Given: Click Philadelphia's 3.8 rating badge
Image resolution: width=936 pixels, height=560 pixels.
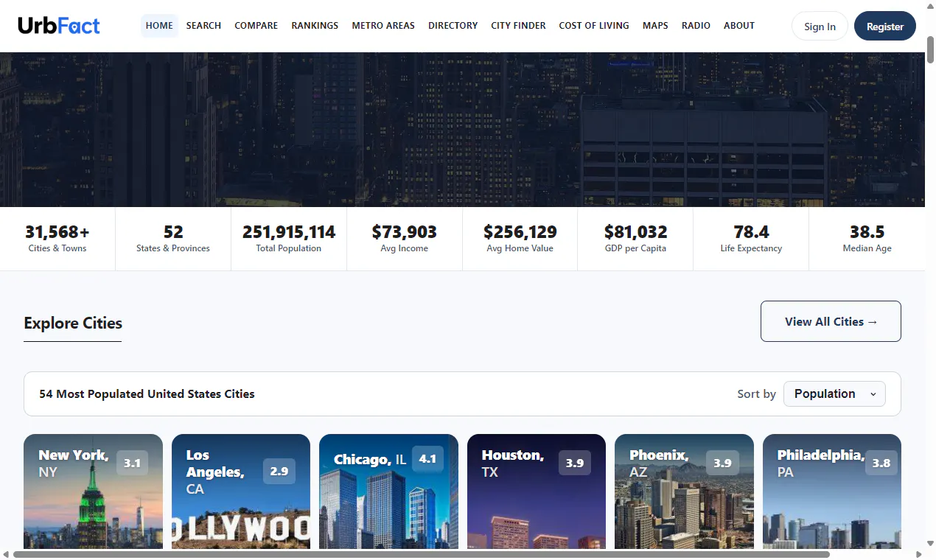Looking at the screenshot, I should [x=881, y=463].
